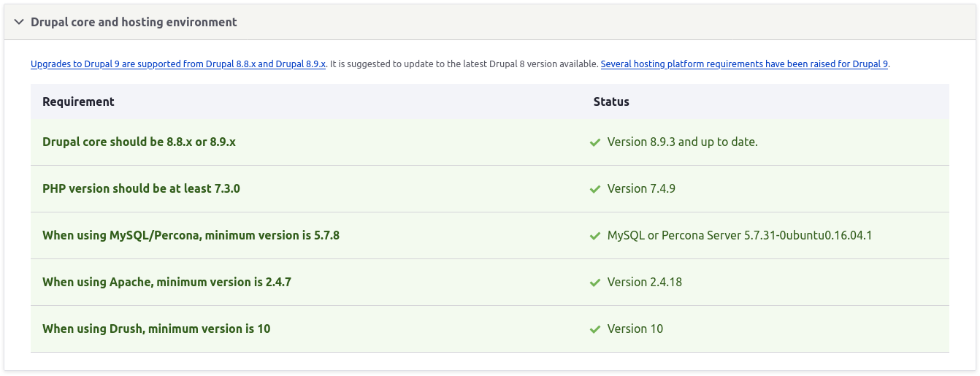The width and height of the screenshot is (980, 376).
Task: Open 'Upgrades to Drupal 9 are supported' link
Action: [x=178, y=64]
